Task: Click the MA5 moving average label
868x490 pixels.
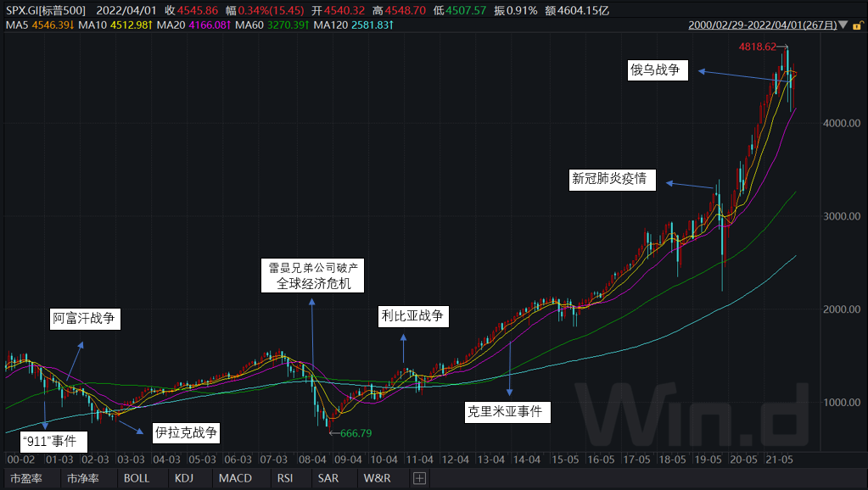Action: [x=17, y=26]
